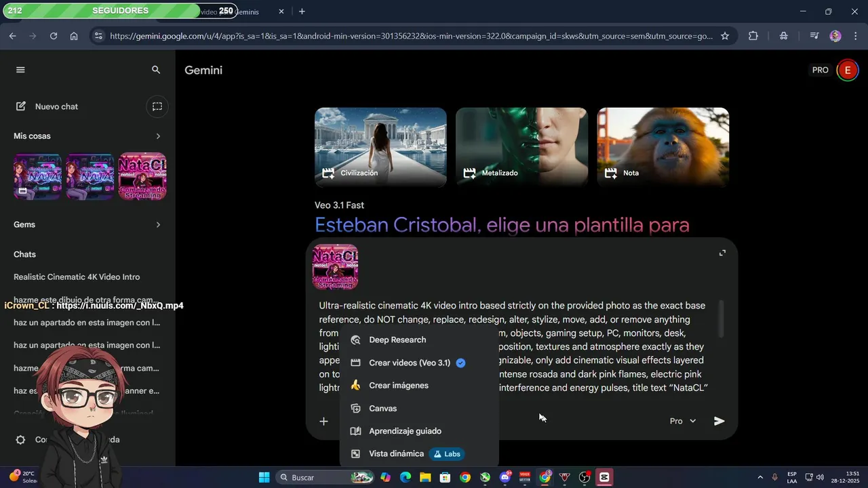The height and width of the screenshot is (488, 868).
Task: Select the Nota video template card
Action: (663, 146)
